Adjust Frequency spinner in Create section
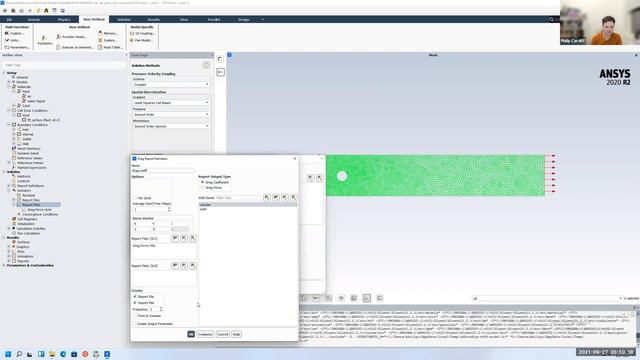The height and width of the screenshot is (360, 640). [161, 309]
